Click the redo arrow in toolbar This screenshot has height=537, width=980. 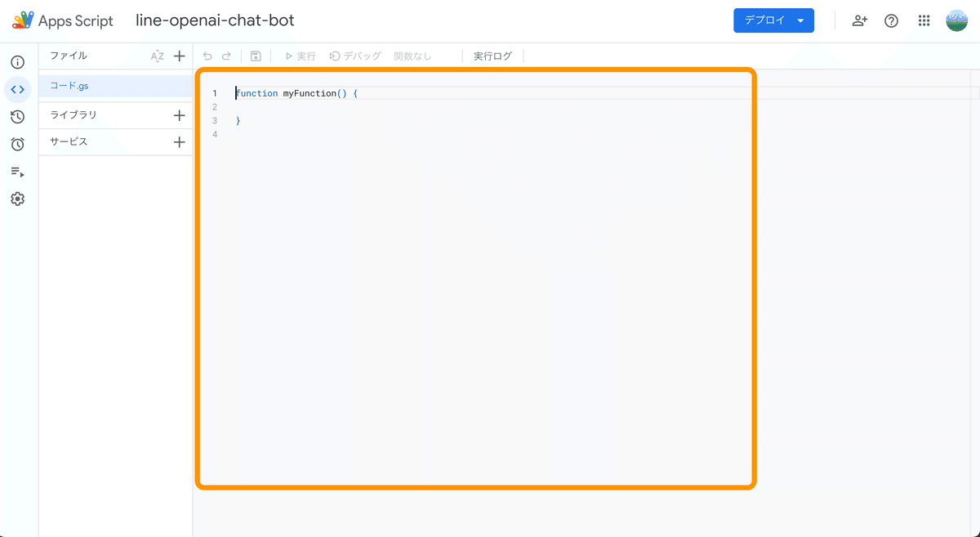[226, 56]
